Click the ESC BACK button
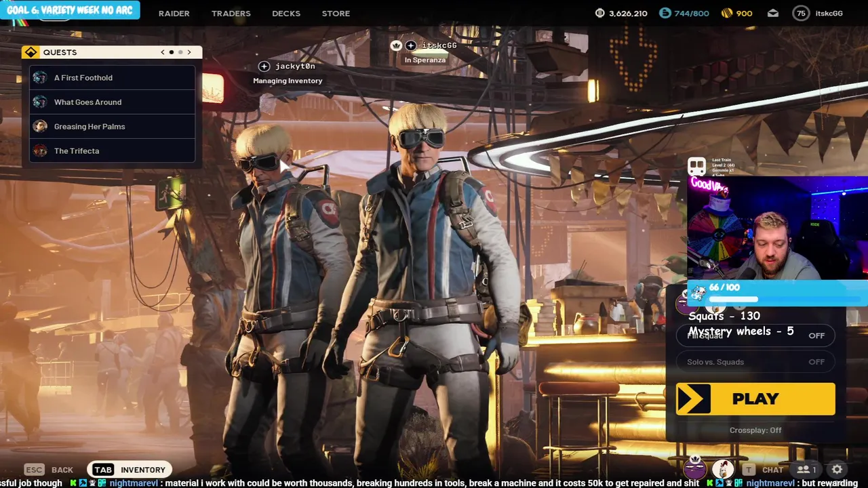 [x=49, y=470]
